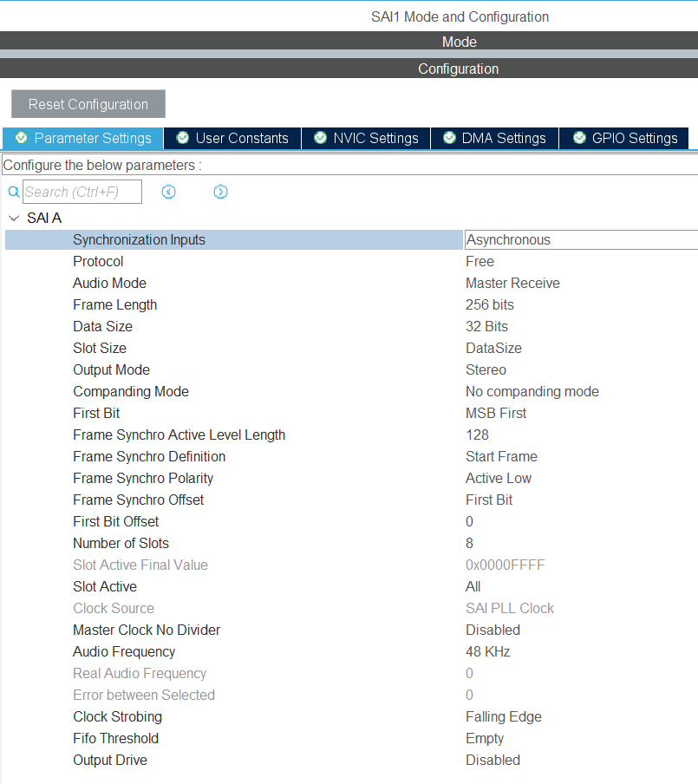Click Frame Synchro Definition value Start Frame
Image resolution: width=698 pixels, height=784 pixels.
501,456
